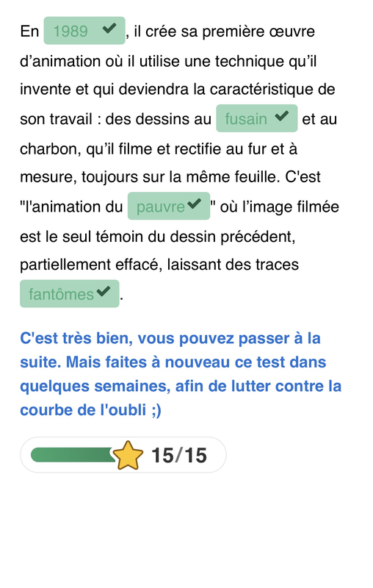Select the fusain answer field
The width and height of the screenshot is (373, 588).
[x=256, y=118]
